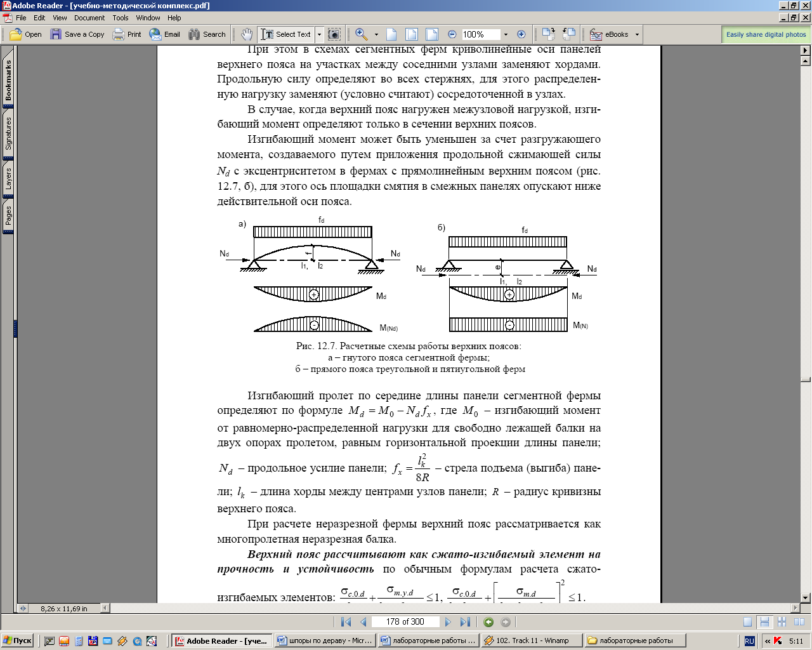Click the Easily share digital photos banner

[766, 34]
